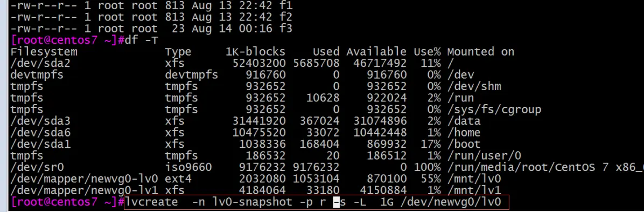Click the 1K-blocks column header
The height and width of the screenshot is (212, 644).
pos(255,52)
